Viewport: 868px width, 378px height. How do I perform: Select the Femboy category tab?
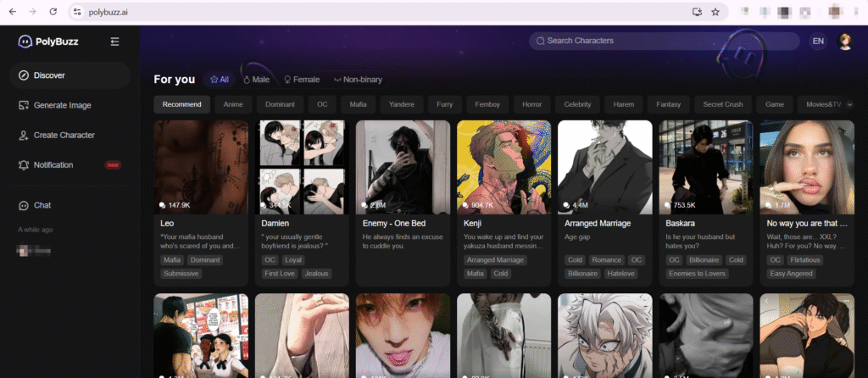tap(487, 104)
